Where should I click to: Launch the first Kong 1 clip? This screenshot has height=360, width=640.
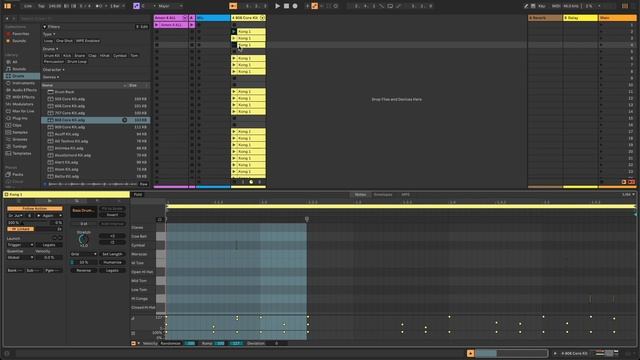pos(234,31)
